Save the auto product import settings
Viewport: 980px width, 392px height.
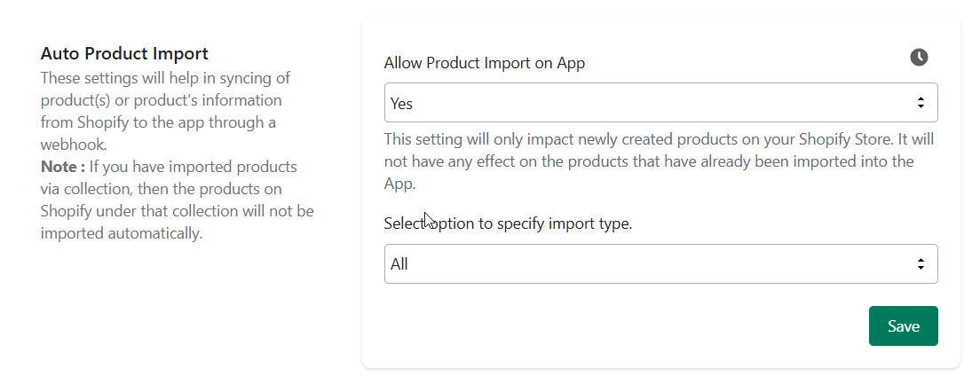(x=903, y=325)
